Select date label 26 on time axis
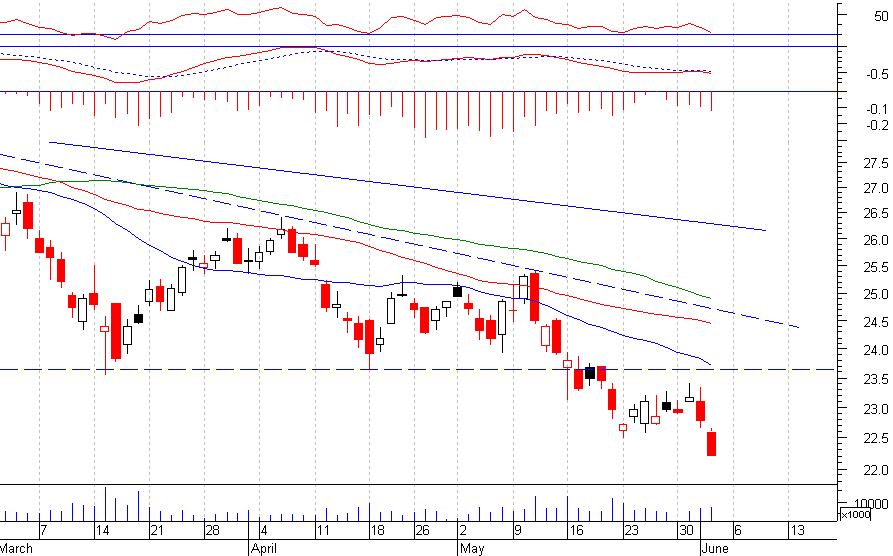Viewport: 893px width, 556px height. click(x=422, y=531)
